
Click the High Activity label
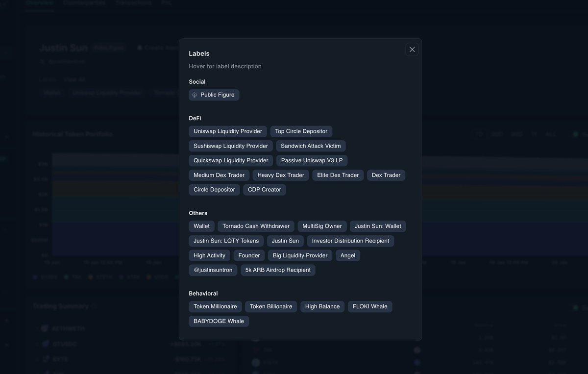209,255
